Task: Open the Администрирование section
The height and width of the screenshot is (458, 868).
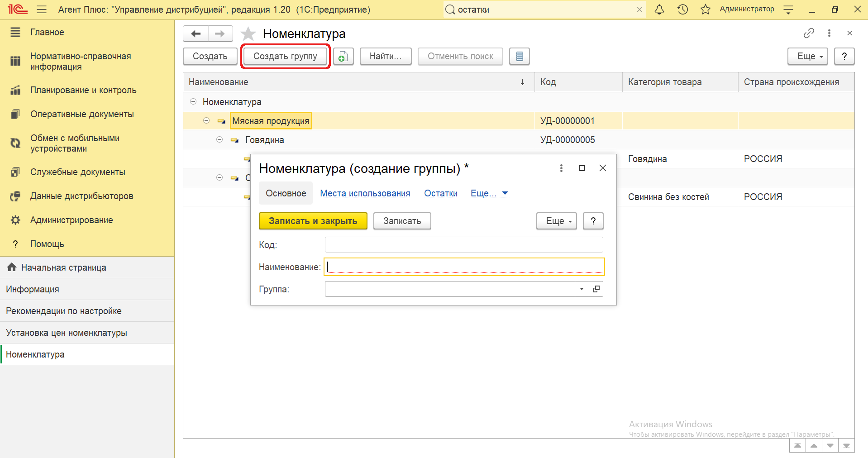Action: point(72,220)
